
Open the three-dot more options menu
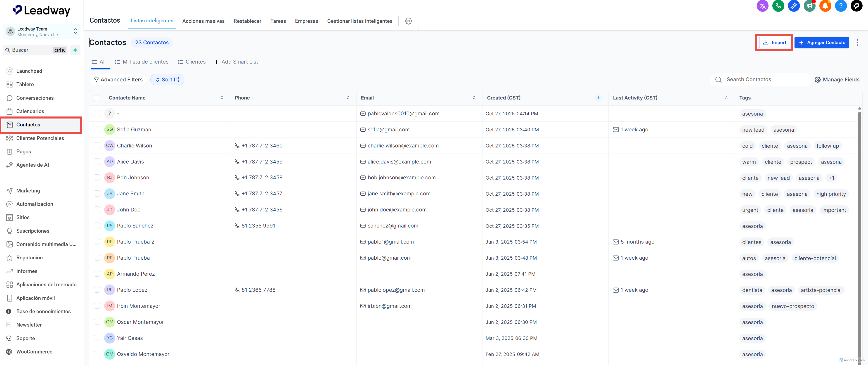click(857, 43)
